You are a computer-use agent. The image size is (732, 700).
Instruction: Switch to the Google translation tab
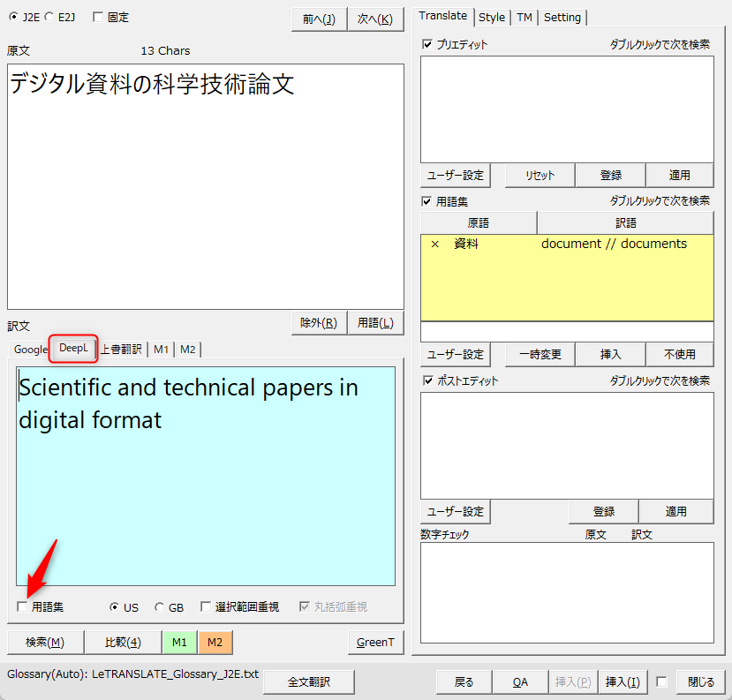[x=30, y=350]
